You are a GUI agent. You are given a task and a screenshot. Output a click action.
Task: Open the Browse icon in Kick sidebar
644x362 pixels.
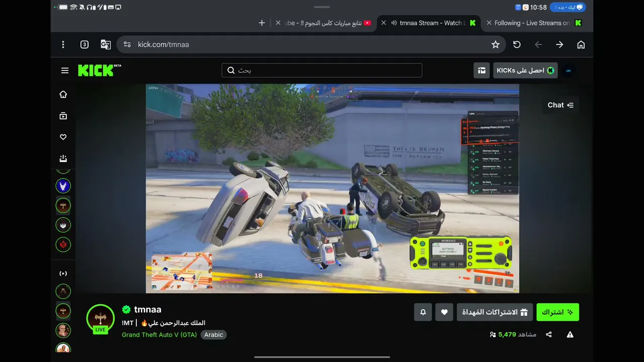(x=63, y=116)
